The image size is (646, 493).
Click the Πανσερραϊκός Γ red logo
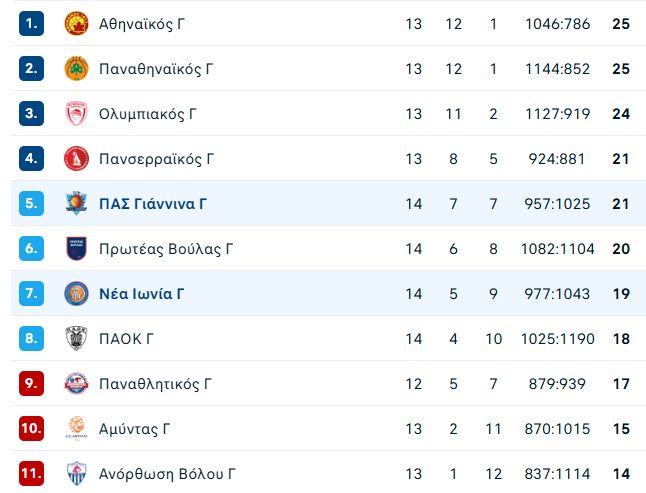point(76,159)
